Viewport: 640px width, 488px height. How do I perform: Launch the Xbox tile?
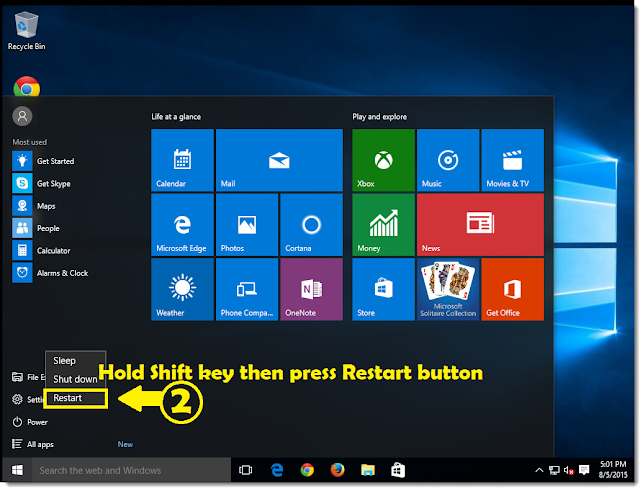[x=383, y=160]
